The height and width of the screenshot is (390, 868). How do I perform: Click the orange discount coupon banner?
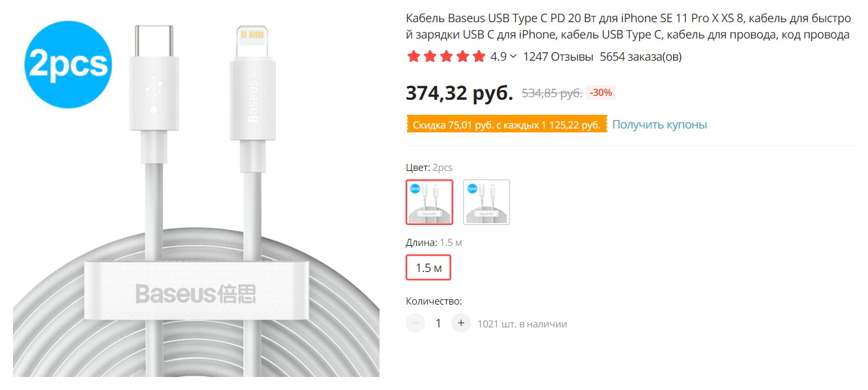(x=506, y=125)
